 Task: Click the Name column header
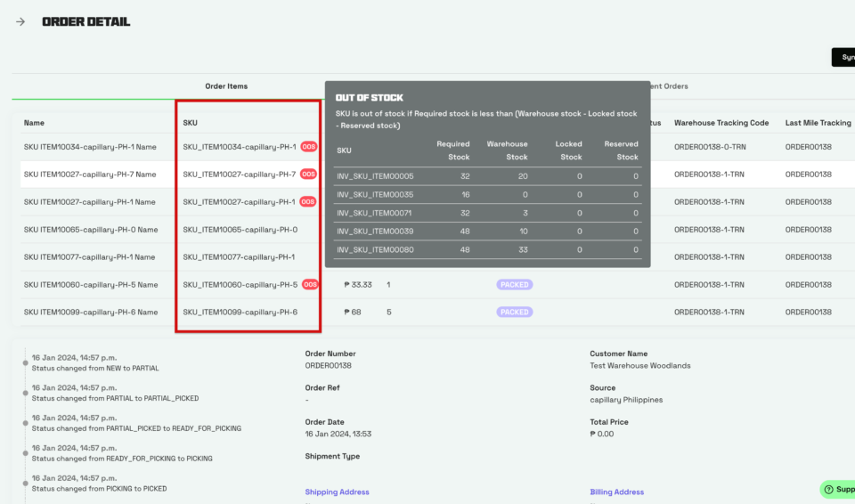[34, 123]
